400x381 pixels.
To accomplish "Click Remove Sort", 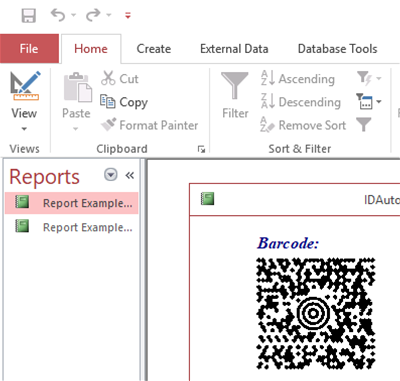I will [x=303, y=125].
